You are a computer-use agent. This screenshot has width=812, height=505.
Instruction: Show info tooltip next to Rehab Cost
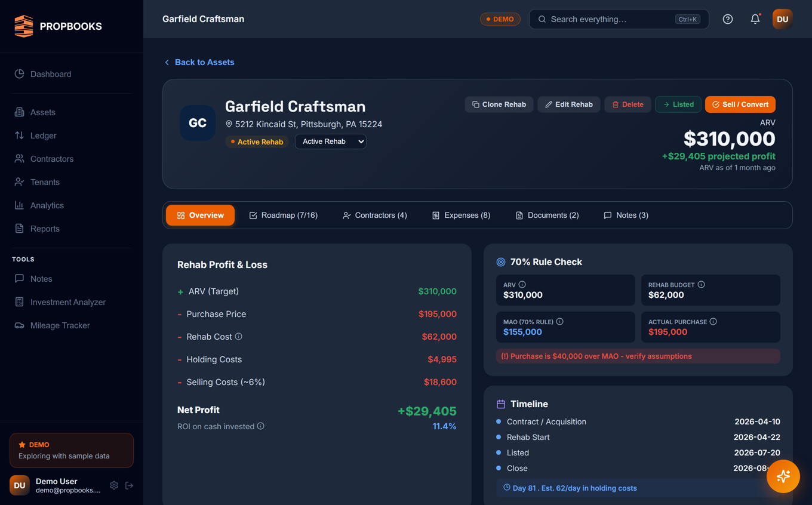[x=239, y=337]
